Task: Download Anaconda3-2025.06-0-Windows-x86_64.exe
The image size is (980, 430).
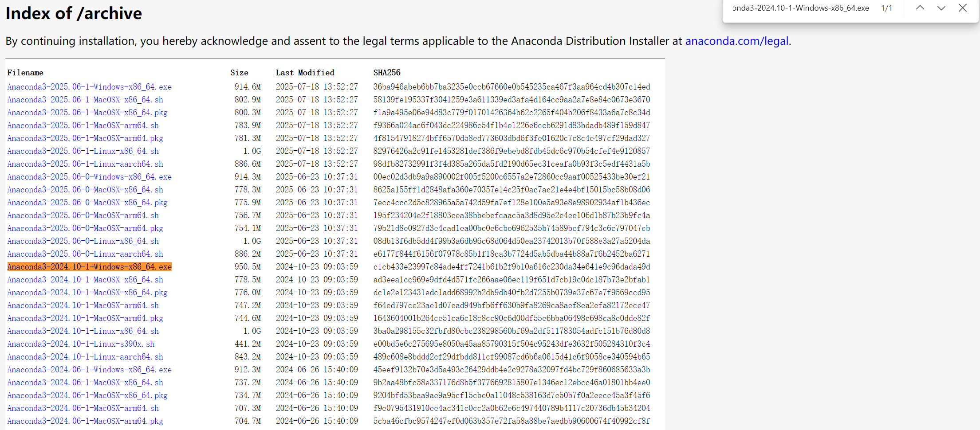Action: [89, 177]
